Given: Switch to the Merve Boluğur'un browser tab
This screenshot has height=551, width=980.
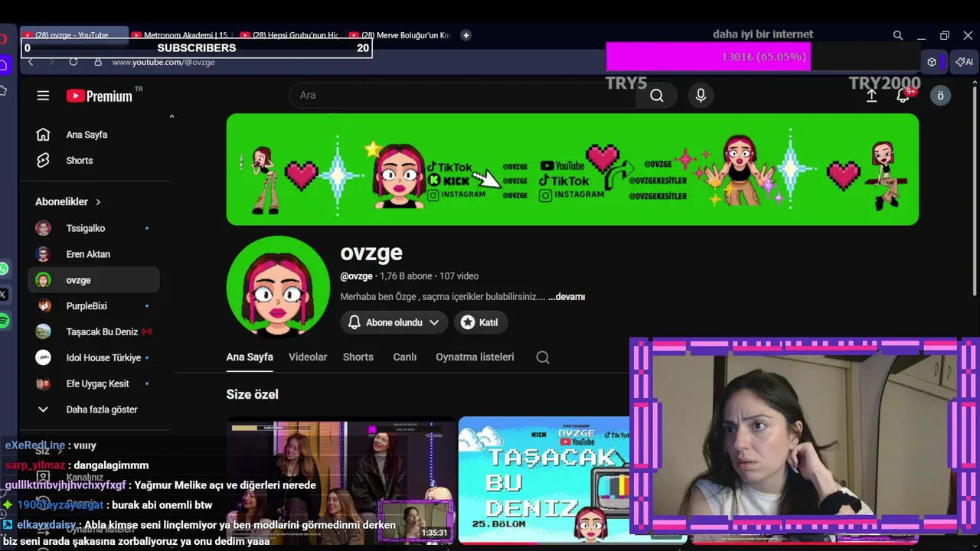Looking at the screenshot, I should pyautogui.click(x=400, y=35).
